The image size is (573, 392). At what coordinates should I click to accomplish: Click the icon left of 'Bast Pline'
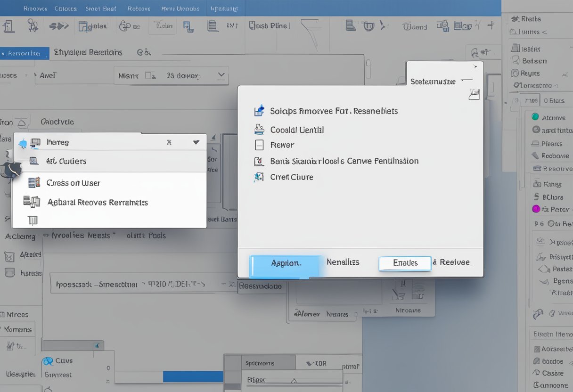click(253, 26)
